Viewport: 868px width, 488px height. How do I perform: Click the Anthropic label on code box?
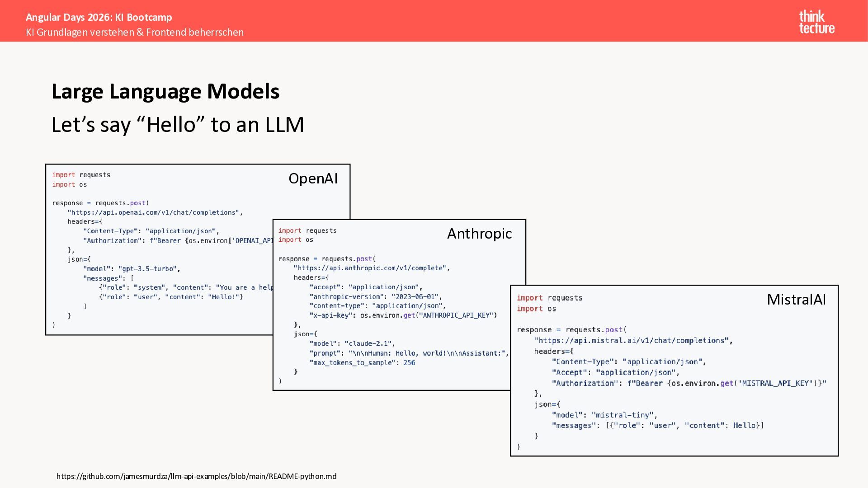479,234
